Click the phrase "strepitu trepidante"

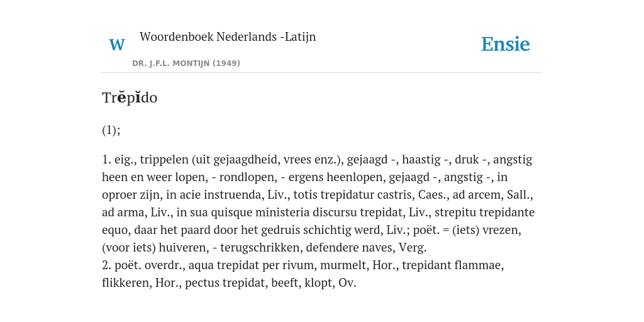(485, 213)
